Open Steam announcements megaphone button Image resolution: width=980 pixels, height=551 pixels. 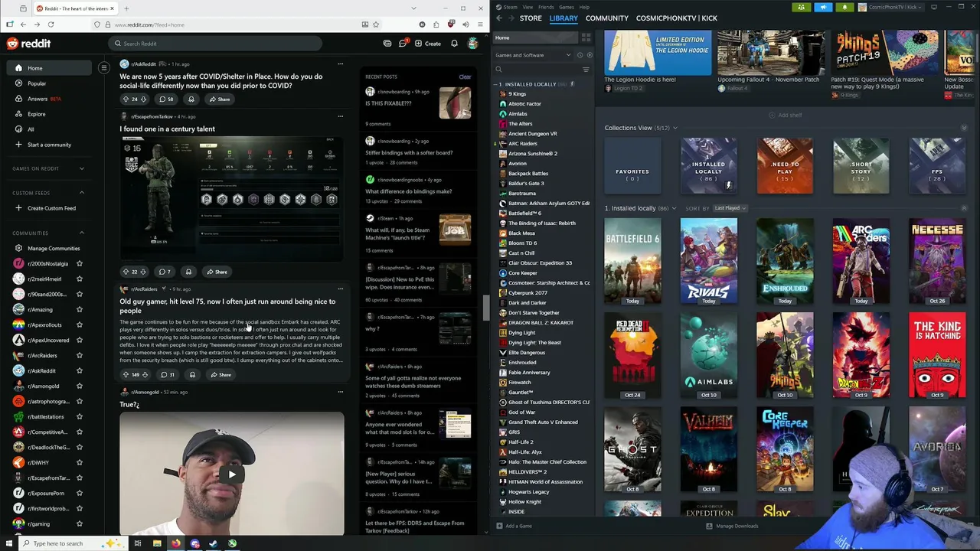point(823,7)
